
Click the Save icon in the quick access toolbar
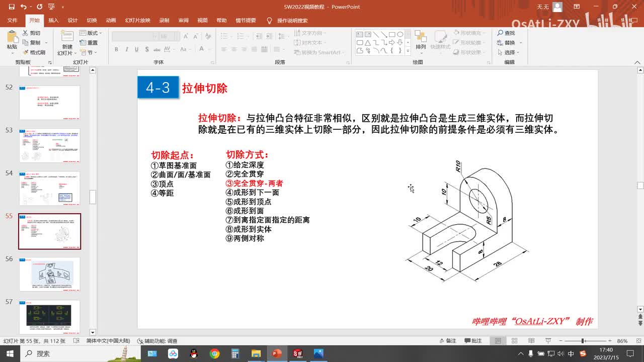(x=12, y=7)
